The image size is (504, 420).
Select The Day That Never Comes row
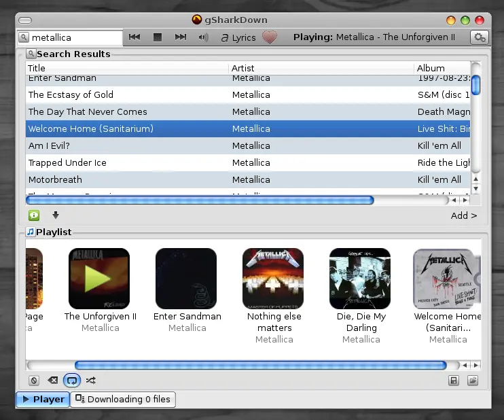248,112
